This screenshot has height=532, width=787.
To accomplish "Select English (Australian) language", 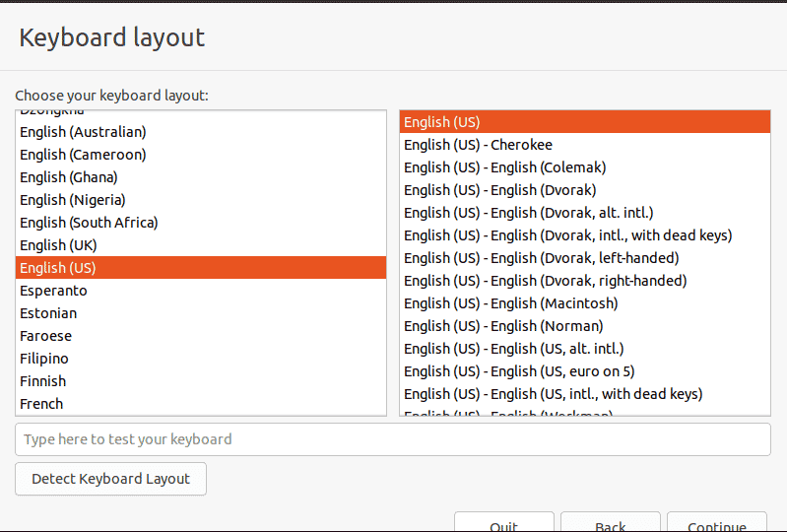I will point(201,132).
